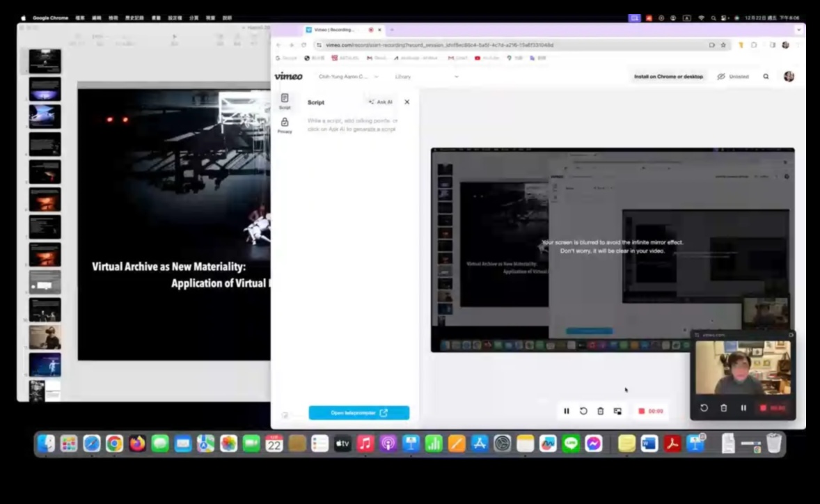Click the restart recording icon in main controls
Image resolution: width=820 pixels, height=504 pixels.
pyautogui.click(x=583, y=411)
